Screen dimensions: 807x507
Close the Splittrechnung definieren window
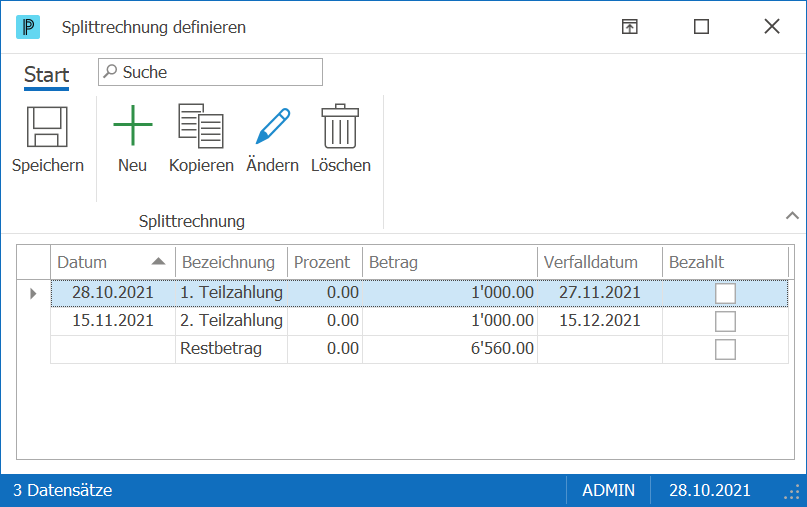771,26
